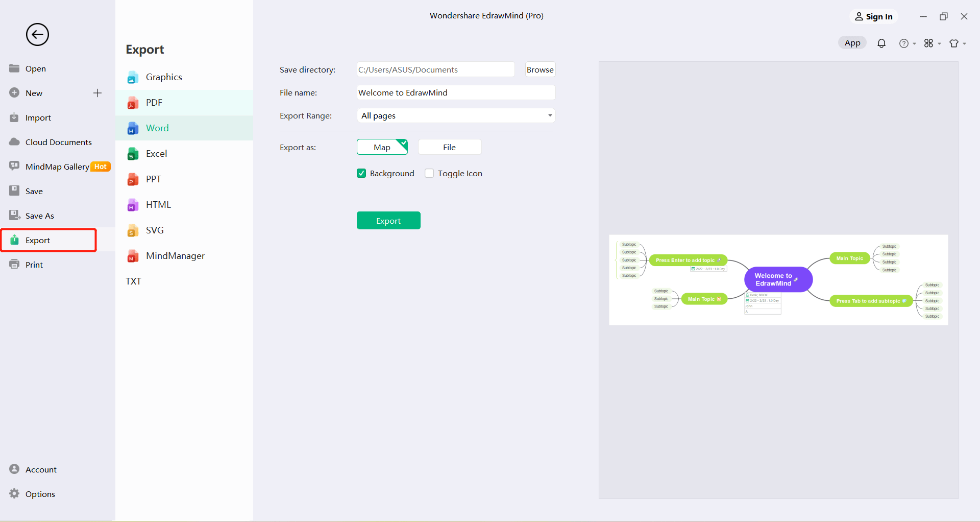Click the HTML format icon
This screenshot has height=522, width=980.
click(133, 205)
